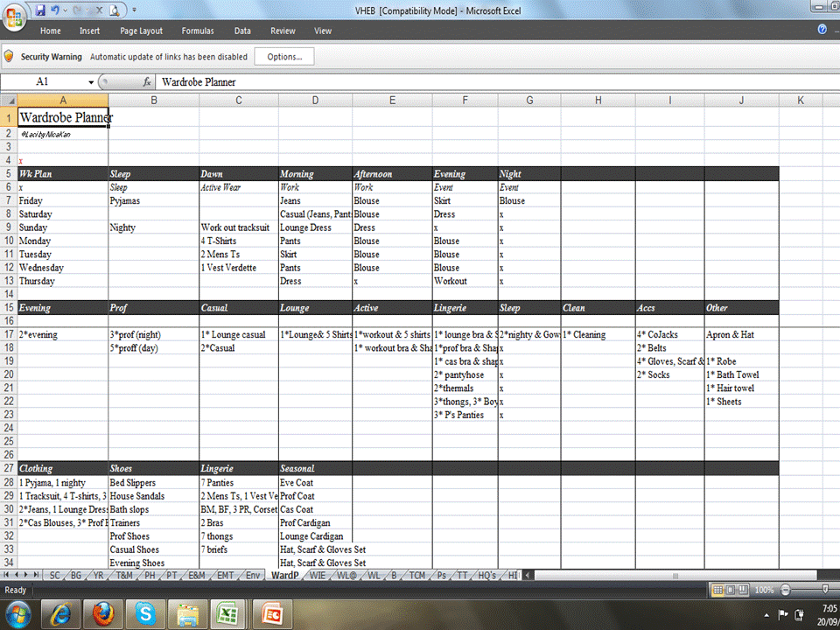Launch Internet Explorer from the taskbar
Image resolution: width=840 pixels, height=630 pixels.
pyautogui.click(x=60, y=614)
